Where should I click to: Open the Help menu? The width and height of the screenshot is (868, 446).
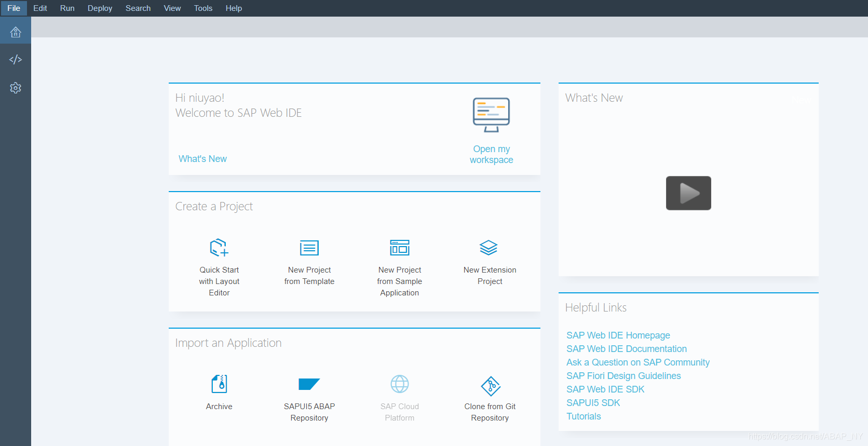[234, 8]
